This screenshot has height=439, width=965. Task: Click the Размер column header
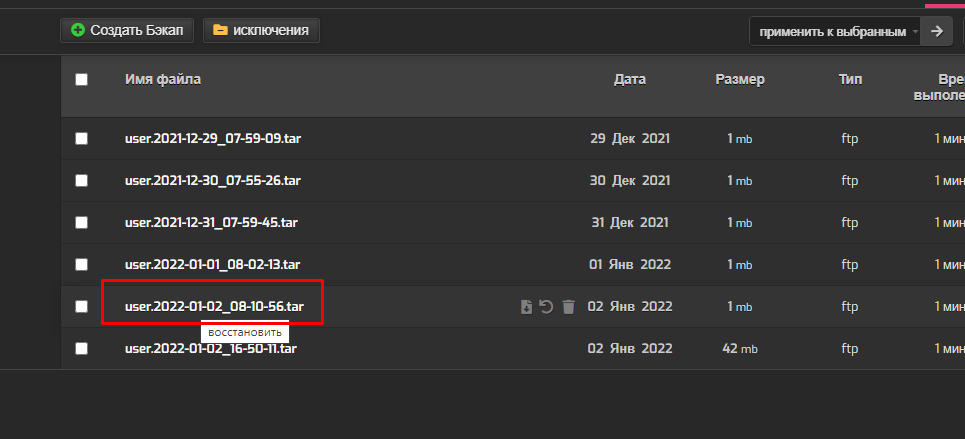click(x=740, y=79)
